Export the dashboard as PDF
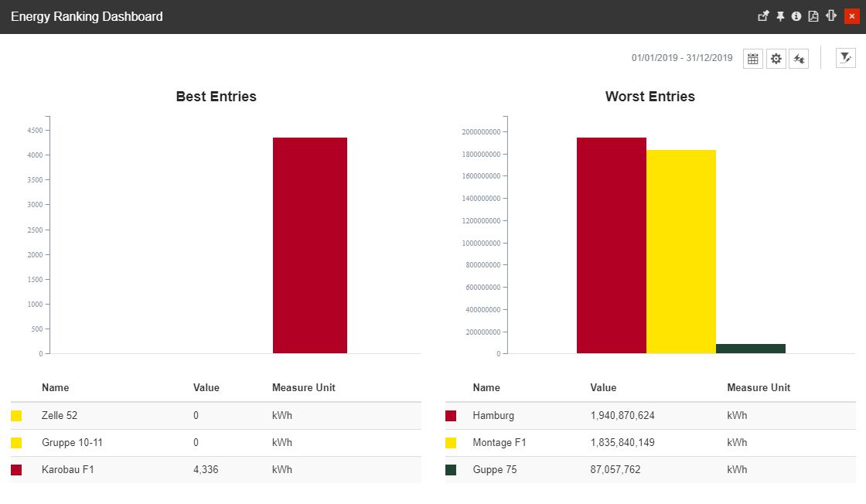This screenshot has width=866, height=504. pos(813,15)
